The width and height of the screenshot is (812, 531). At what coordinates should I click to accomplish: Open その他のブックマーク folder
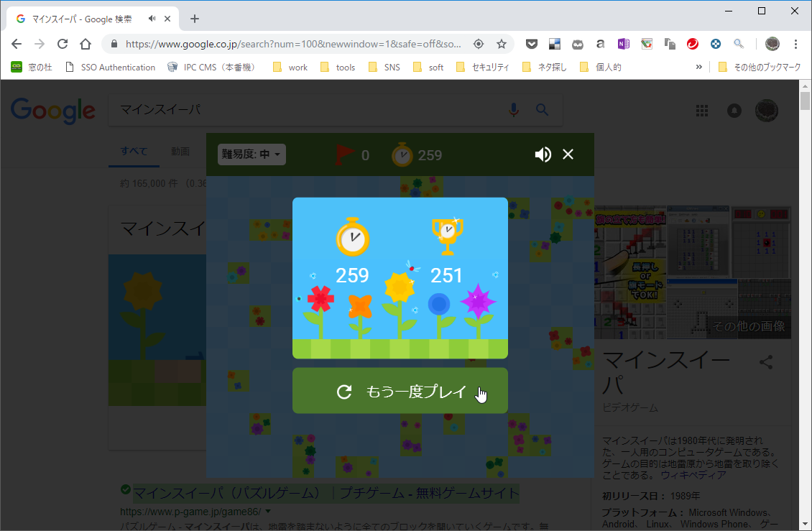point(760,66)
